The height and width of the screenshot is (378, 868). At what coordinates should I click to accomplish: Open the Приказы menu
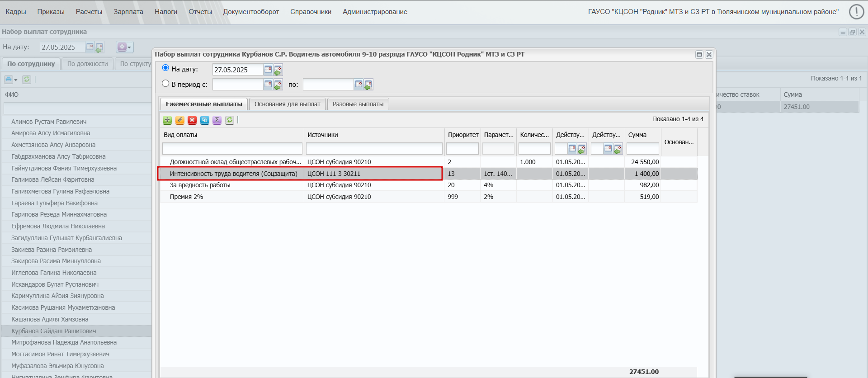pyautogui.click(x=51, y=12)
